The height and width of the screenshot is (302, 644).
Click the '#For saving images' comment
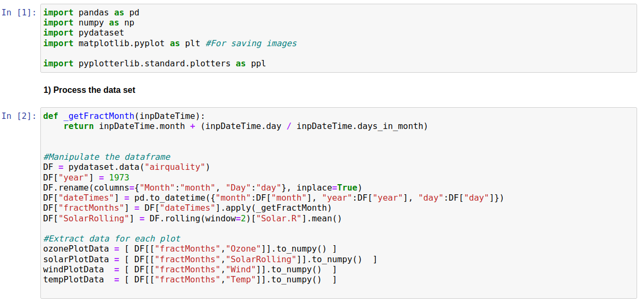point(251,43)
